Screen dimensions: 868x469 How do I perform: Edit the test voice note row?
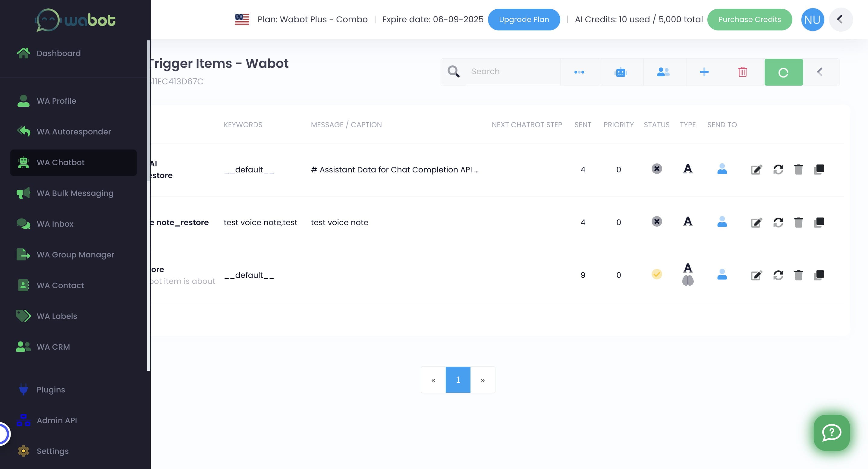coord(756,222)
